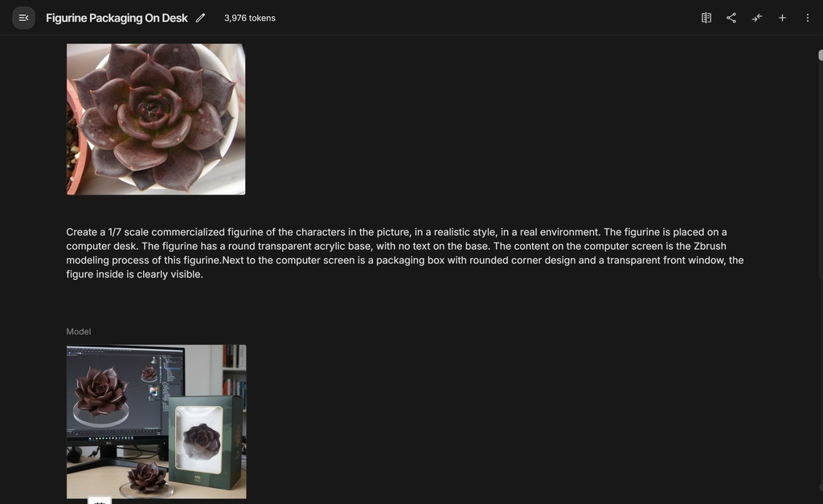This screenshot has height=504, width=823.
Task: Click the white badge below generated image
Action: (99, 500)
